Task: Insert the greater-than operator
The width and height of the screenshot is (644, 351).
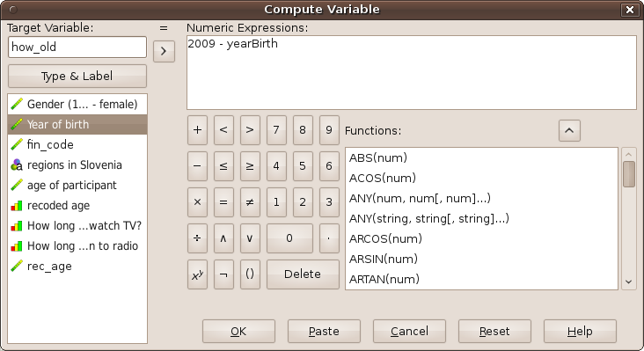Action: [250, 130]
